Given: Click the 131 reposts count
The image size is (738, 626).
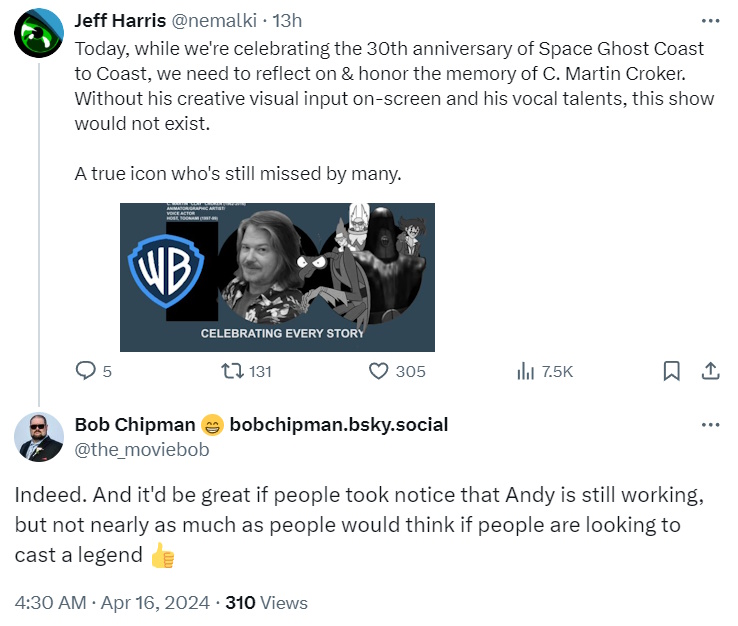Looking at the screenshot, I should (259, 371).
